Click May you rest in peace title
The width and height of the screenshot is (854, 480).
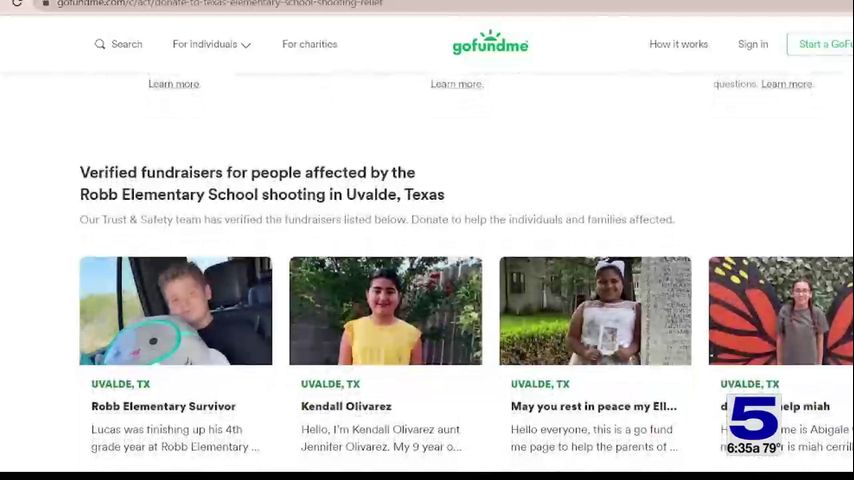(x=594, y=406)
